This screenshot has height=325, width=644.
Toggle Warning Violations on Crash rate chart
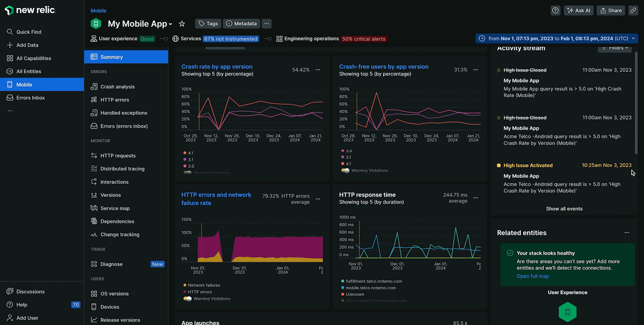pyautogui.click(x=187, y=173)
